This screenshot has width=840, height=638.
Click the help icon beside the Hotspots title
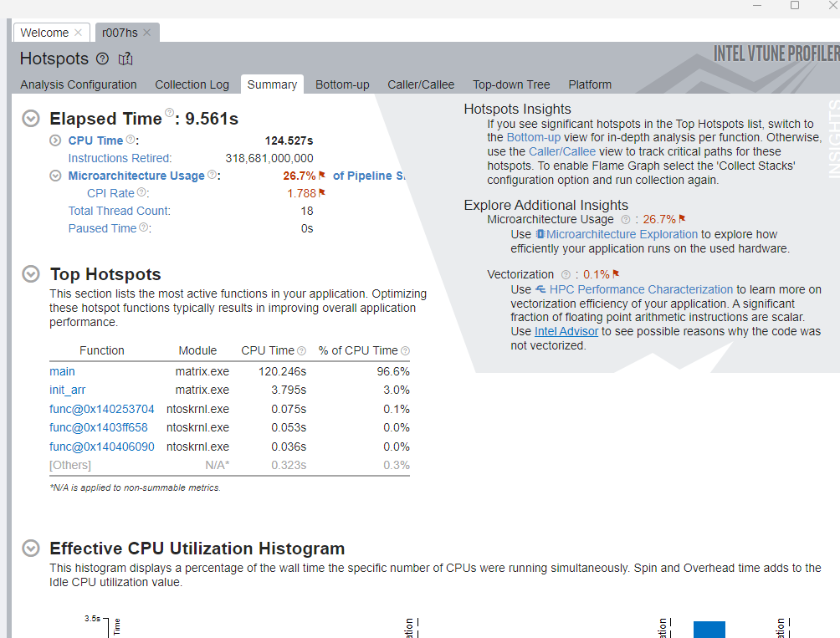[102, 59]
